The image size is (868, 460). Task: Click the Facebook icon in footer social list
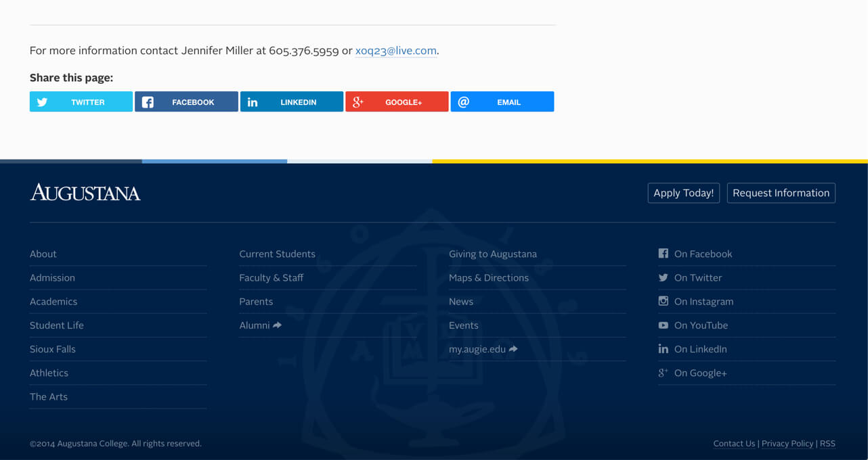pos(663,254)
